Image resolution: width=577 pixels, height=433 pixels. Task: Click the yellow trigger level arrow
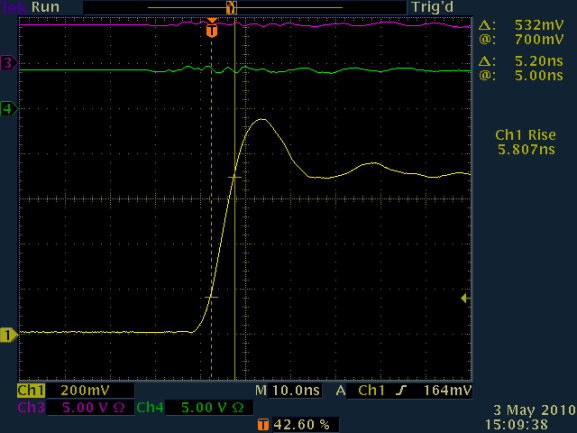point(466,298)
